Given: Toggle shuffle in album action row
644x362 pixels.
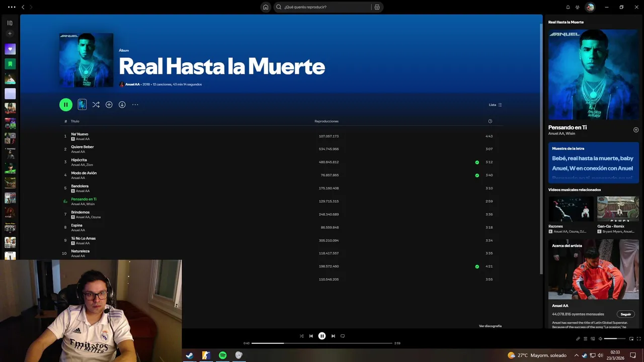Looking at the screenshot, I should point(96,105).
